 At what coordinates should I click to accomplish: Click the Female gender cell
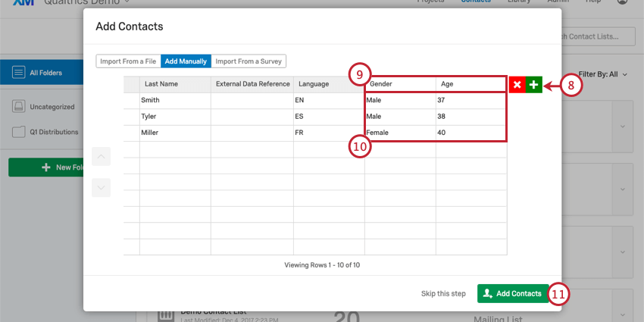401,133
